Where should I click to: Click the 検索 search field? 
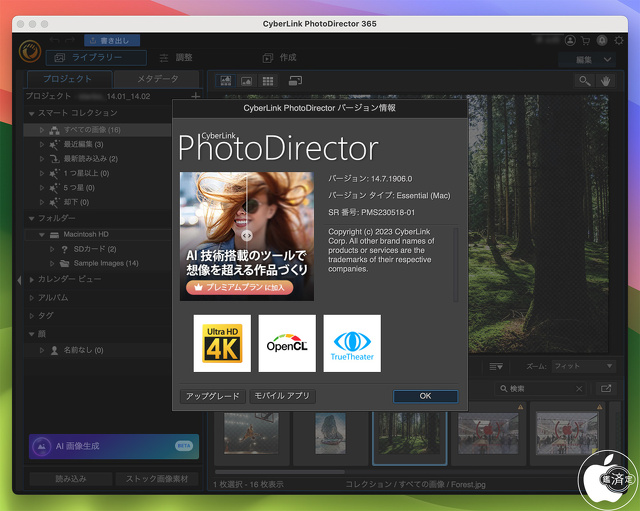538,389
